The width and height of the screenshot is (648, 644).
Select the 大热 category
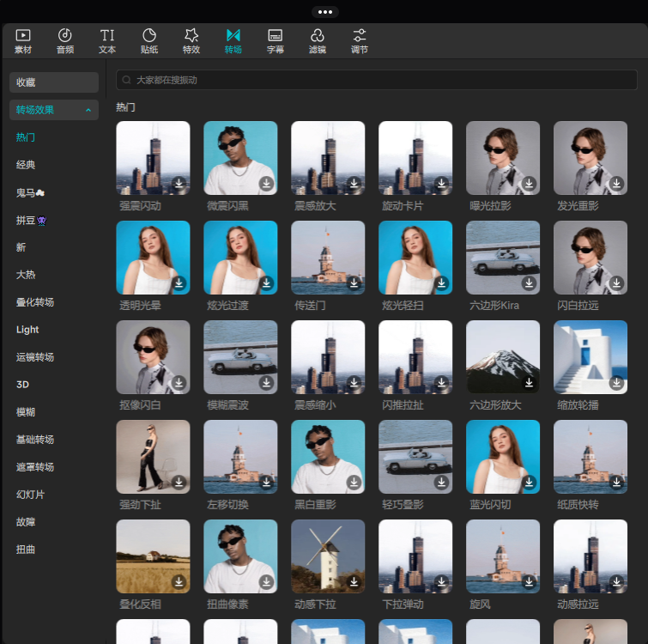[x=26, y=275]
